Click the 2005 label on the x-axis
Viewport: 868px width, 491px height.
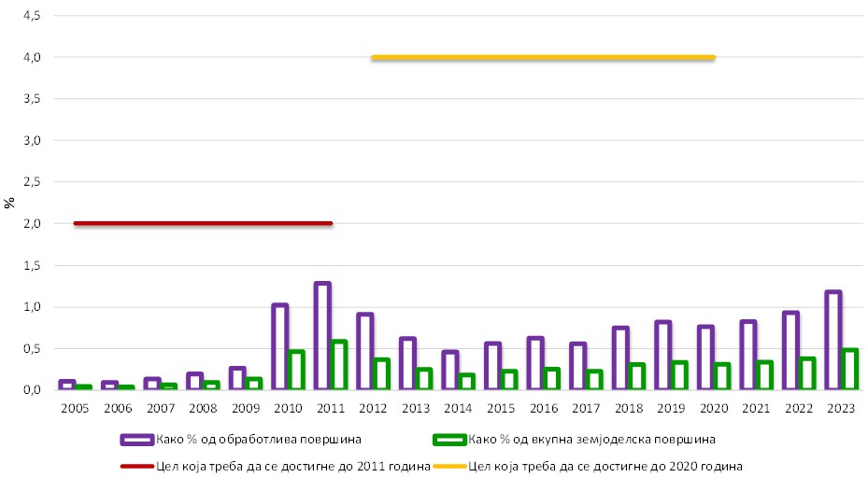[x=75, y=408]
